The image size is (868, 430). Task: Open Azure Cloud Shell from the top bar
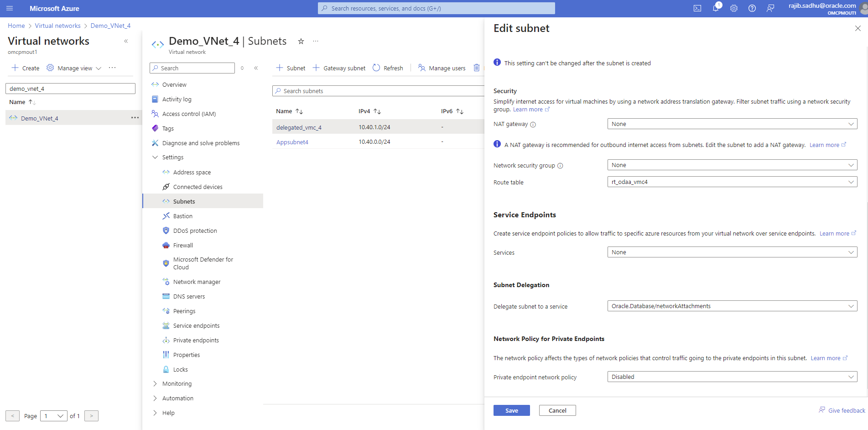pos(697,8)
